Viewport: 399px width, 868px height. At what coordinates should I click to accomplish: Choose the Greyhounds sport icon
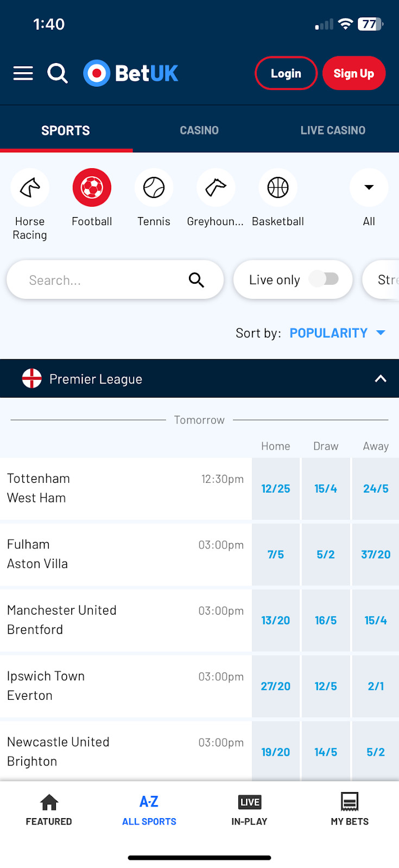pyautogui.click(x=216, y=188)
